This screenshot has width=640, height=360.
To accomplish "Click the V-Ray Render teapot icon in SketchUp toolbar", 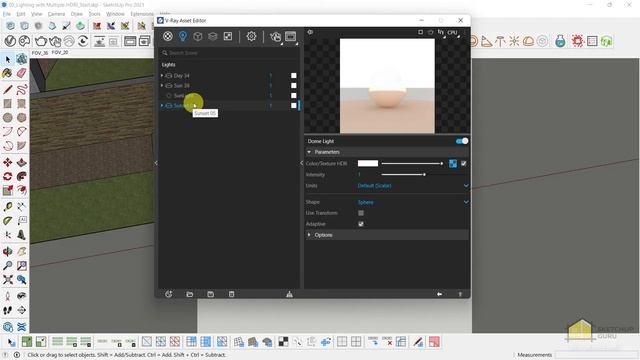I will (x=41, y=41).
